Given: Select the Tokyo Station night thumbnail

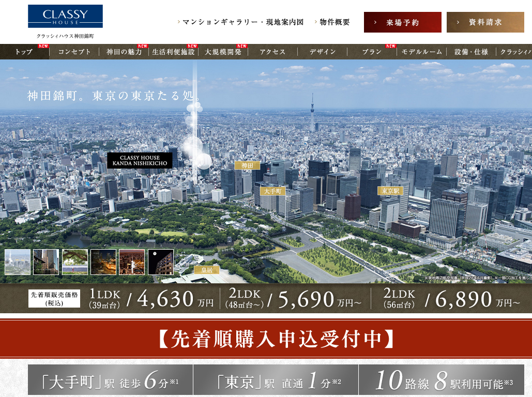Looking at the screenshot, I should pos(103,262).
